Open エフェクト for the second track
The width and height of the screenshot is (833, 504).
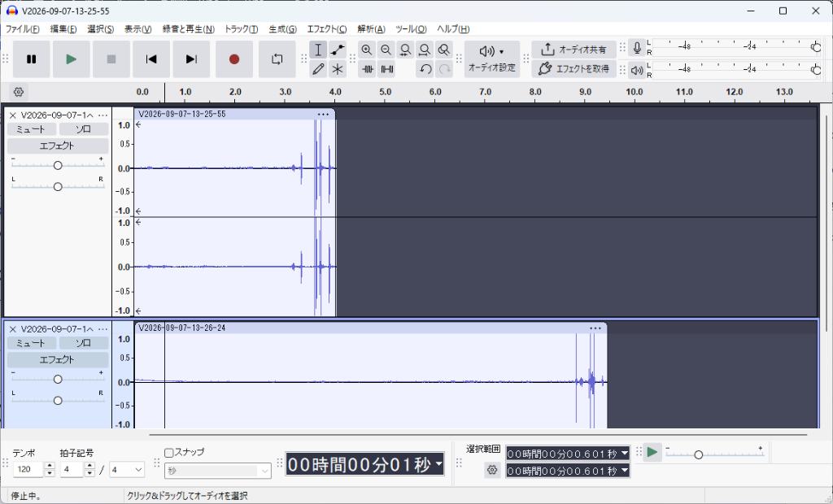(x=58, y=359)
